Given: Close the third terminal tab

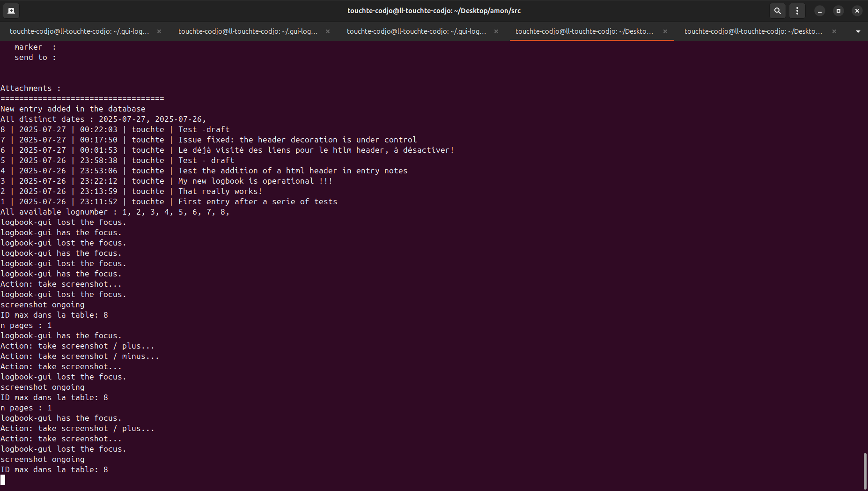Looking at the screenshot, I should coord(496,31).
